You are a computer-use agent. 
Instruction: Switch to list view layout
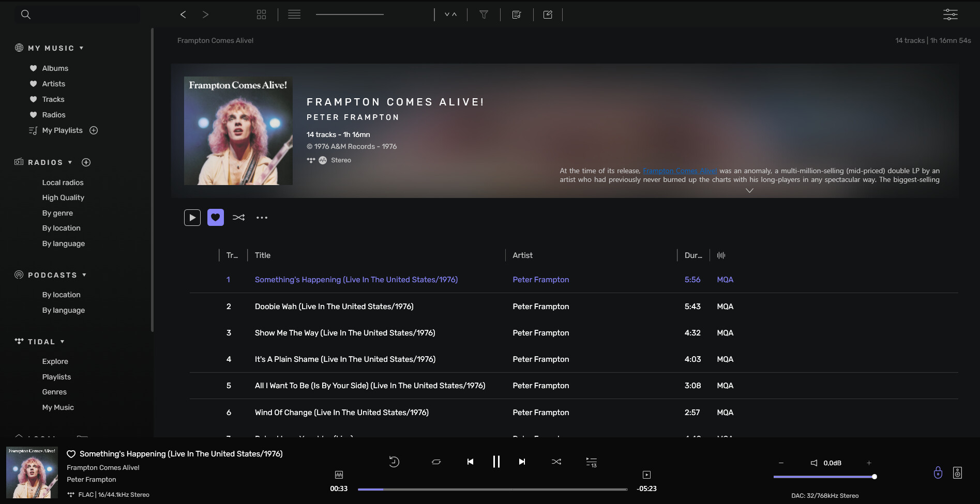click(294, 14)
